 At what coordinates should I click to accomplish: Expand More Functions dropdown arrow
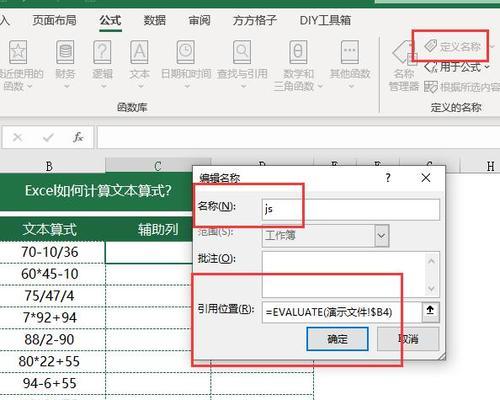pyautogui.click(x=351, y=87)
